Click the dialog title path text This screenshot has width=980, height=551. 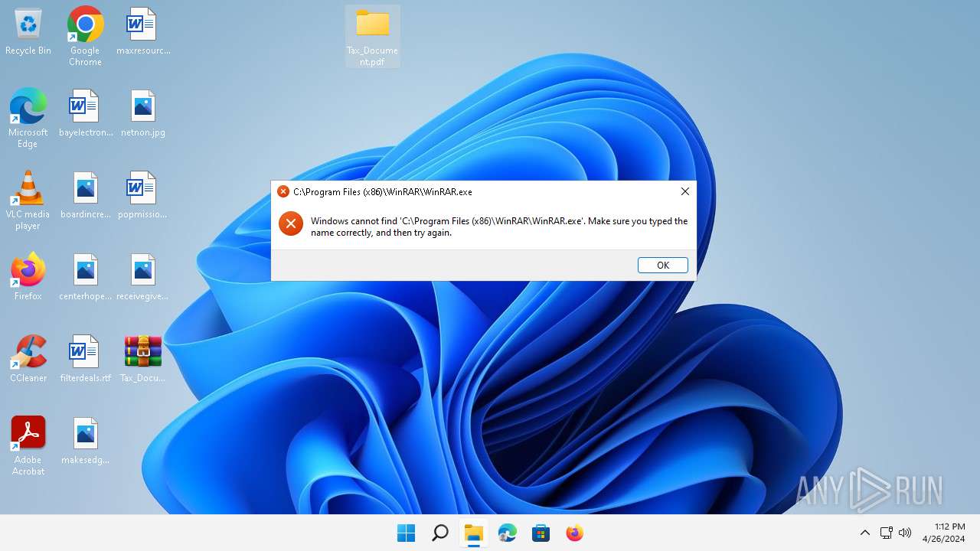(x=383, y=192)
